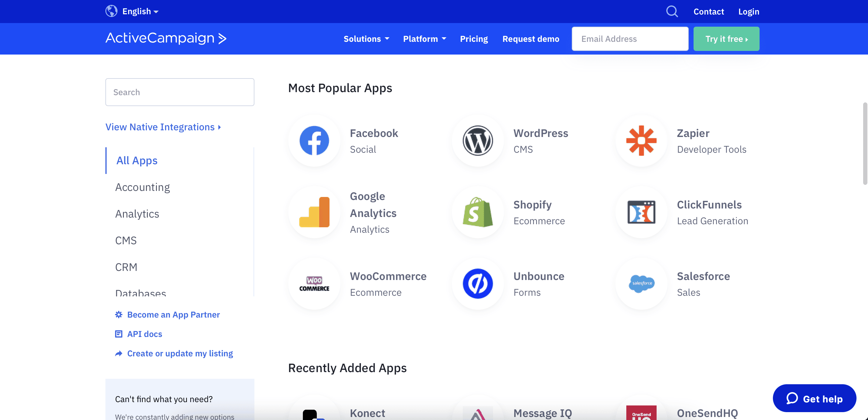This screenshot has height=420, width=868.
Task: Click View Native Integrations expander
Action: (163, 126)
